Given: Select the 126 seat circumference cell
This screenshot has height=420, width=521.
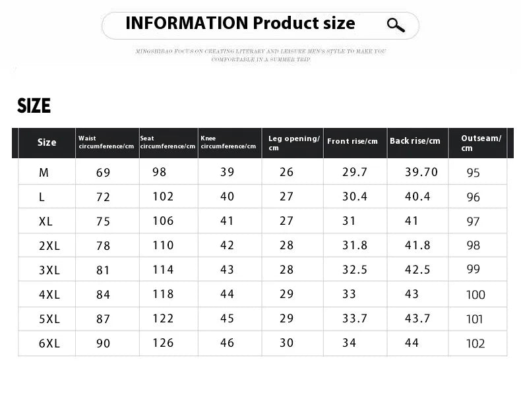Looking at the screenshot, I should click(163, 343).
